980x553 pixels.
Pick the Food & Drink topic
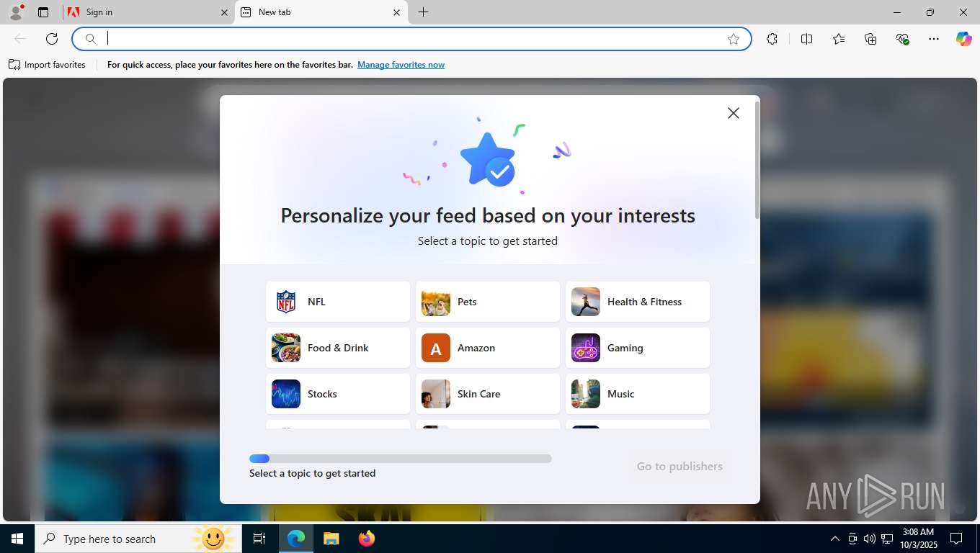coord(338,348)
